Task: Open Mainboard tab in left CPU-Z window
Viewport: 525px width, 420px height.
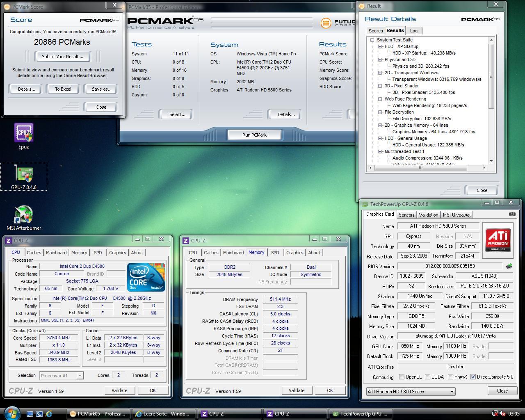Action: [x=56, y=253]
